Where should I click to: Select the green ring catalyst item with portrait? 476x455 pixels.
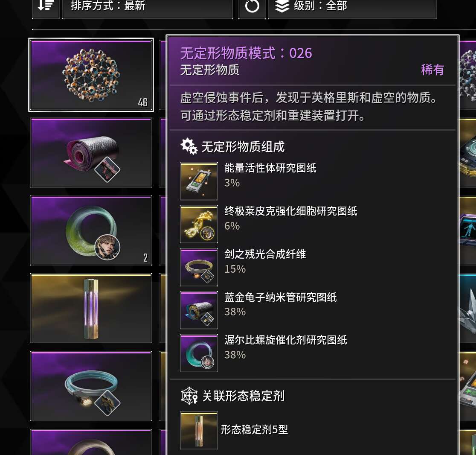91,230
